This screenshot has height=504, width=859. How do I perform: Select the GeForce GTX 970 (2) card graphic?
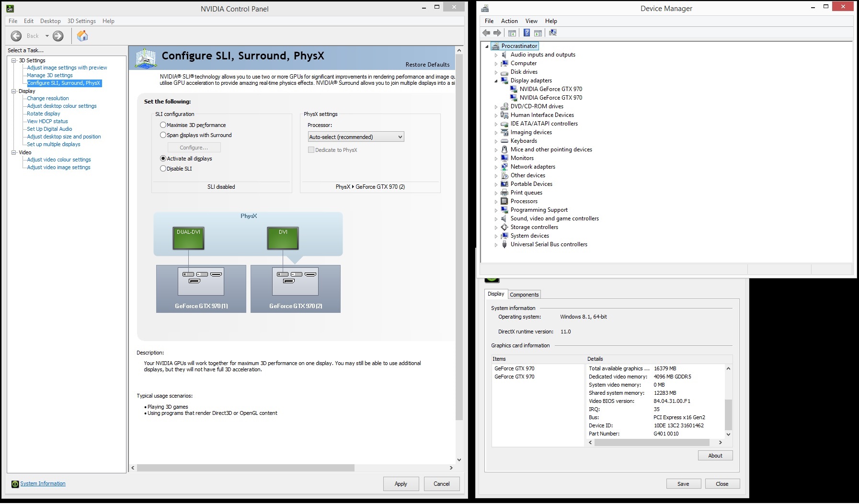[296, 289]
